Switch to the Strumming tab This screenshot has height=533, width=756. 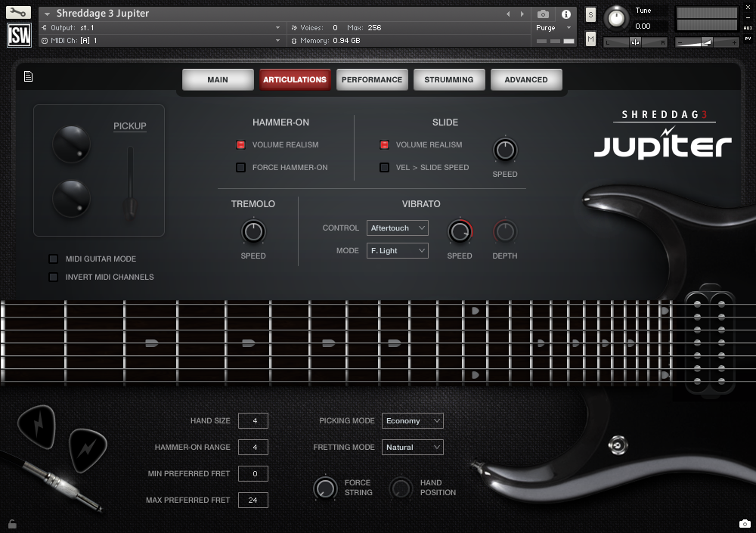(x=451, y=79)
